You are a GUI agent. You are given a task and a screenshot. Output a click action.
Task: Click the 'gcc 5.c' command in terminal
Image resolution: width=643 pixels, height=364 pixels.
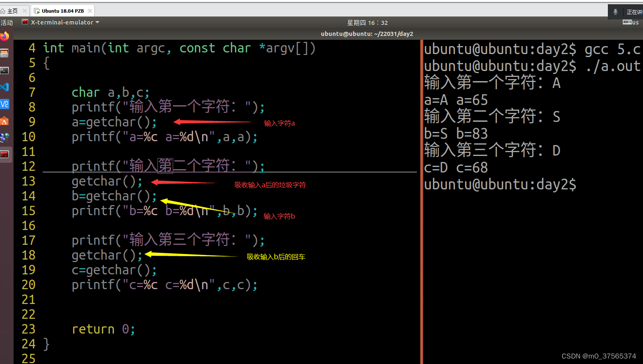(613, 49)
